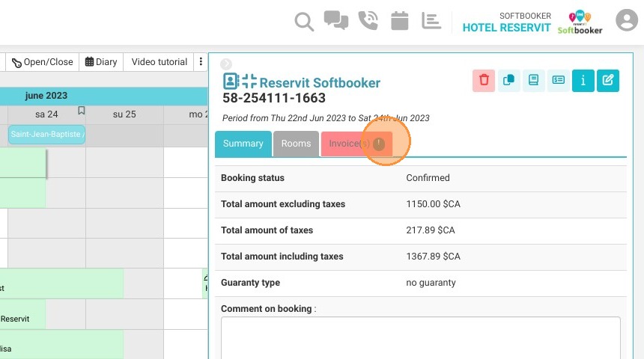Collapse booking panel with arrow circle
The width and height of the screenshot is (644, 359).
coord(226,64)
